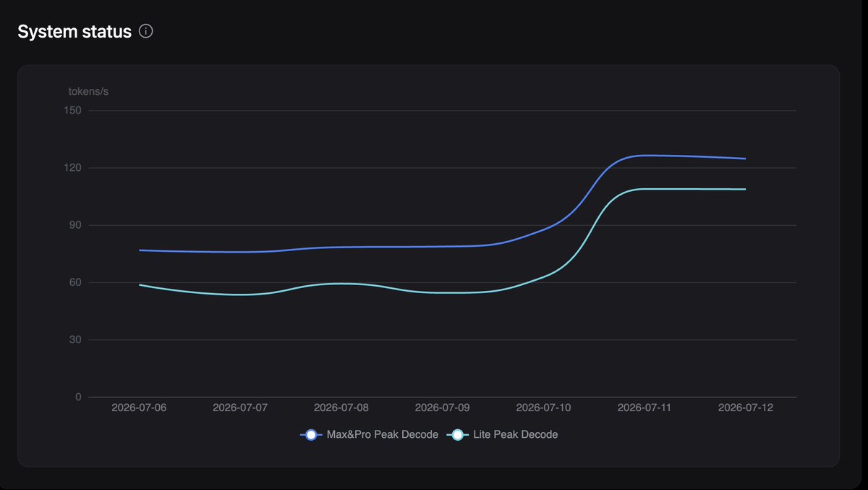
Task: Click the Max&Pro legend circle marker
Action: point(311,435)
